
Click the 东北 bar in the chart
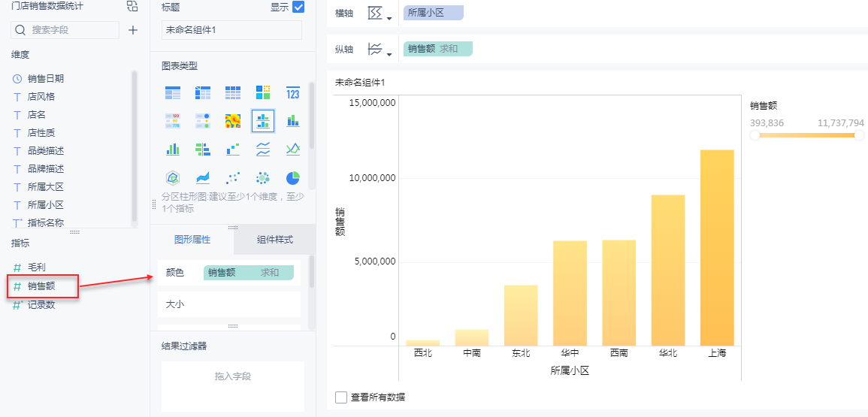pyautogui.click(x=521, y=315)
